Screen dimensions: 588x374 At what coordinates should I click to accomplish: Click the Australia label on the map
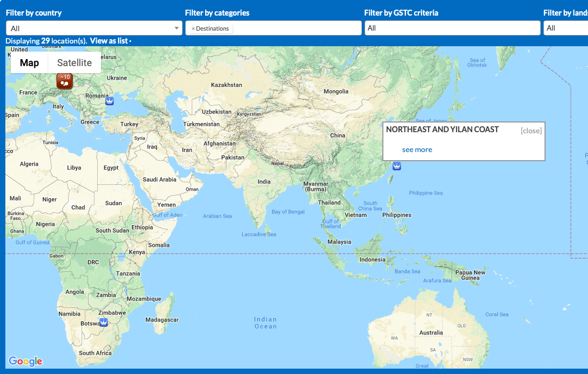point(431,333)
